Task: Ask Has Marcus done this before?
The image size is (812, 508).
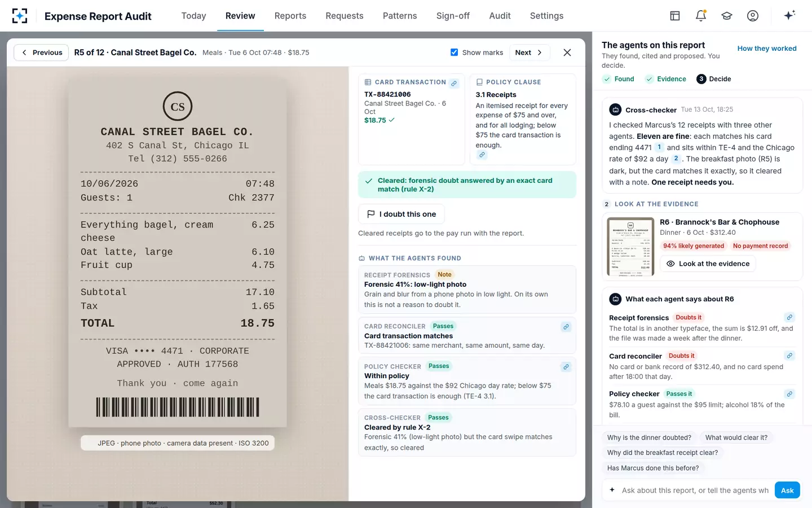Action: (x=653, y=468)
